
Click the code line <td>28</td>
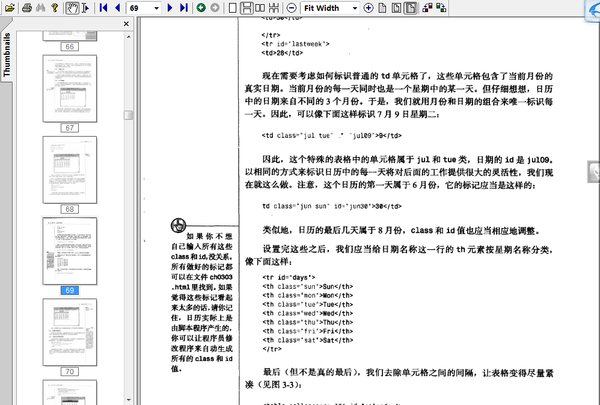point(282,53)
